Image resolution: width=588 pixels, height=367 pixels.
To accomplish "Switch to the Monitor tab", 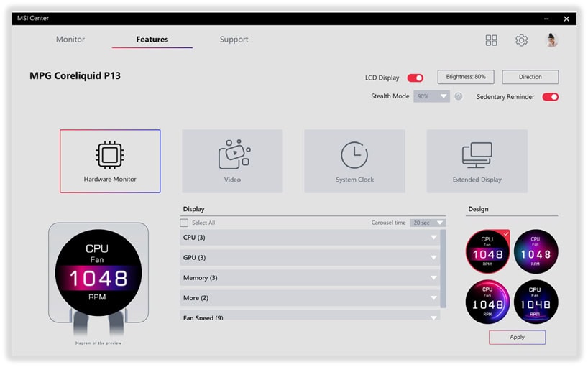I will [x=70, y=40].
